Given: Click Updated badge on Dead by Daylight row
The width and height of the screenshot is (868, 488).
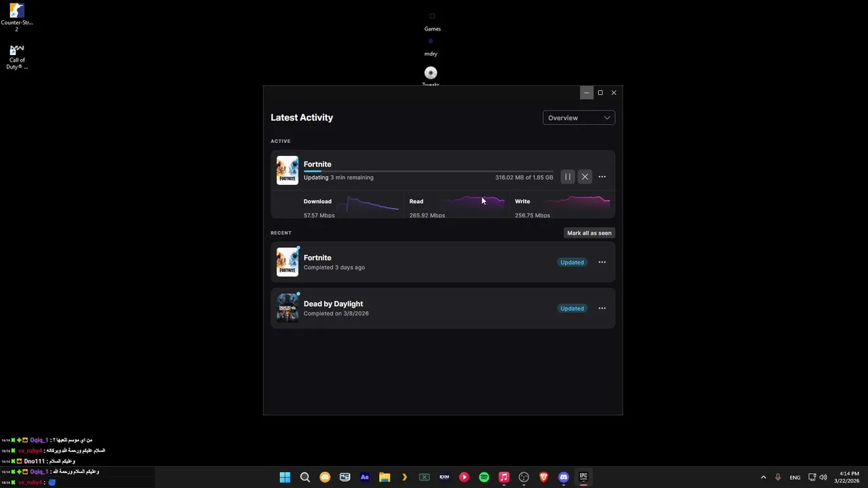Looking at the screenshot, I should [572, 308].
